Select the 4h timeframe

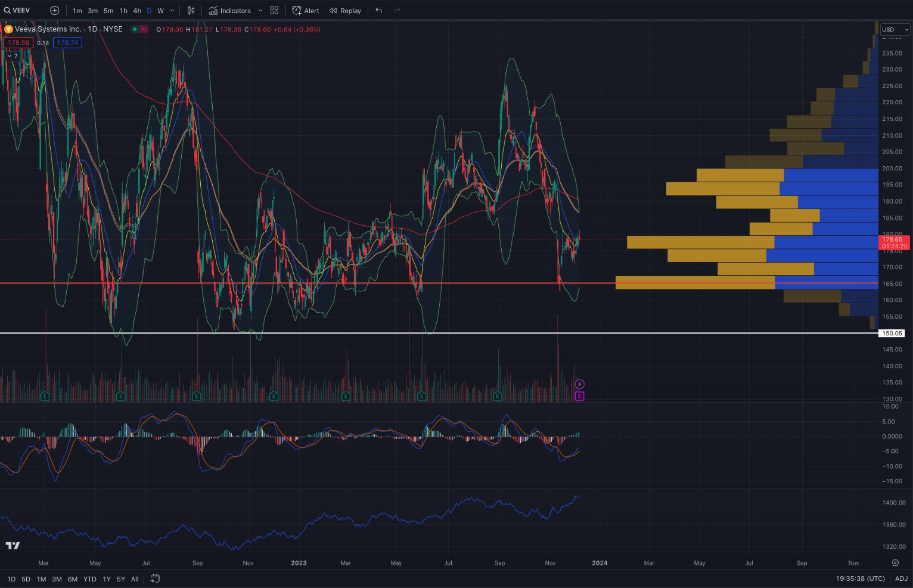pyautogui.click(x=137, y=11)
